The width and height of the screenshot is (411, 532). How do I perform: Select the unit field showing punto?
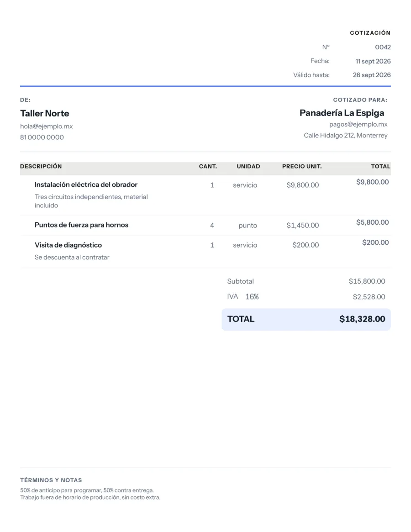pos(248,225)
